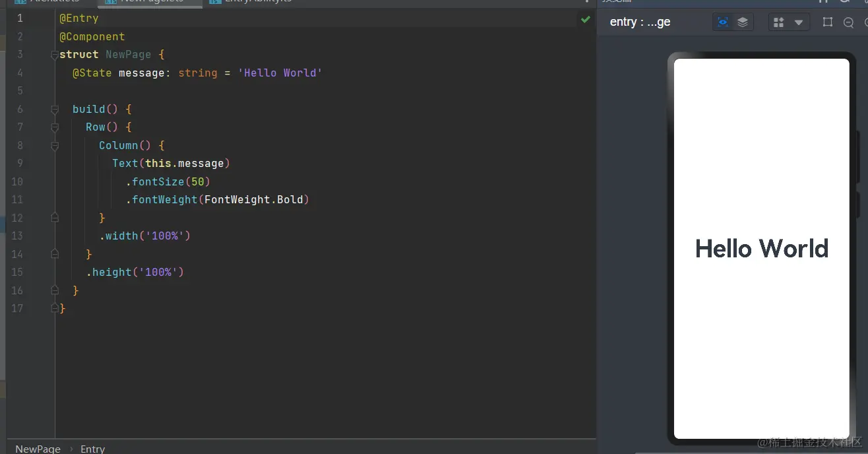Select NewPage in the breadcrumb bar

coord(38,448)
